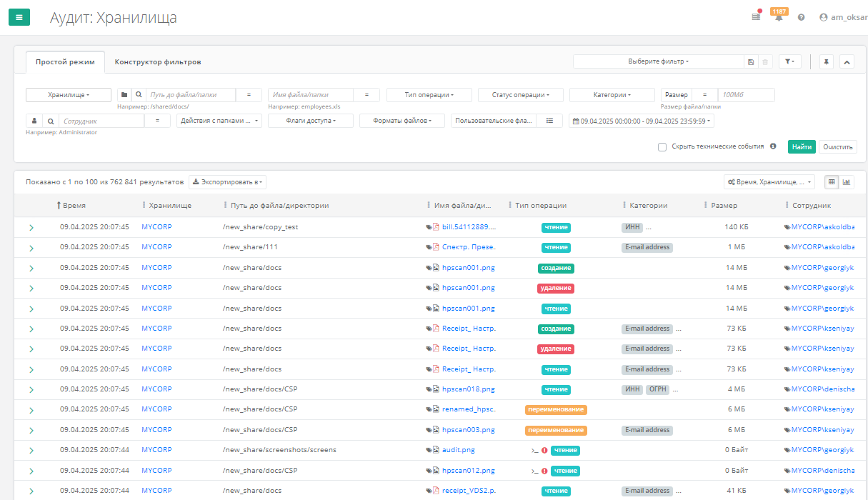Expand the first row with bill.54112889 file
The height and width of the screenshot is (500, 868).
31,227
